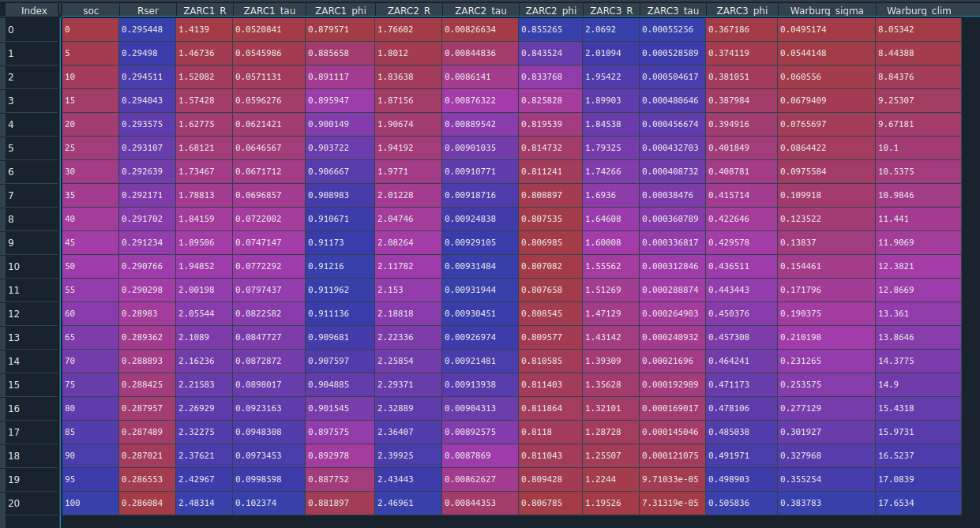
Task: Select Warburg_sigma cell 0.0495174
Action: 827,30
